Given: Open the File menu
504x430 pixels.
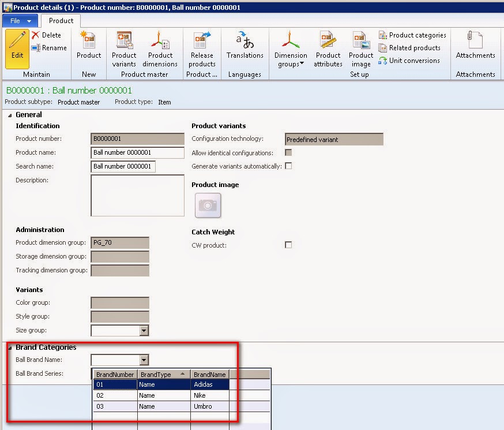Looking at the screenshot, I should coord(19,20).
